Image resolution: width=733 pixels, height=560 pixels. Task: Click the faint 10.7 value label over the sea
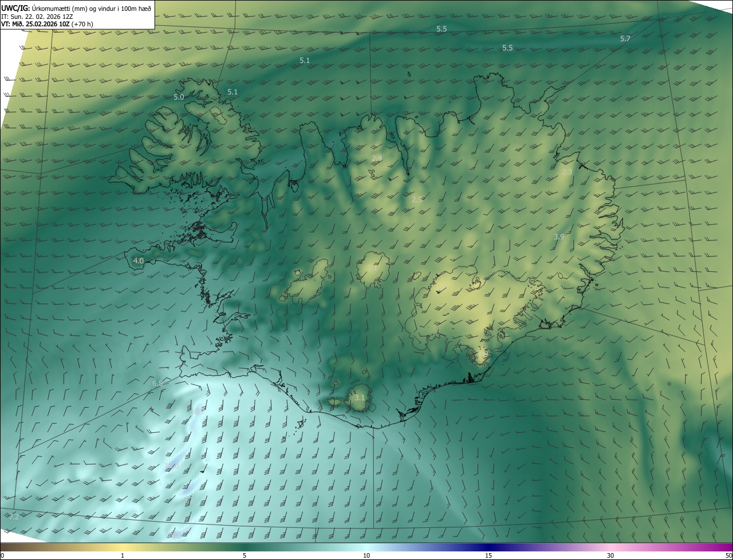[198, 411]
